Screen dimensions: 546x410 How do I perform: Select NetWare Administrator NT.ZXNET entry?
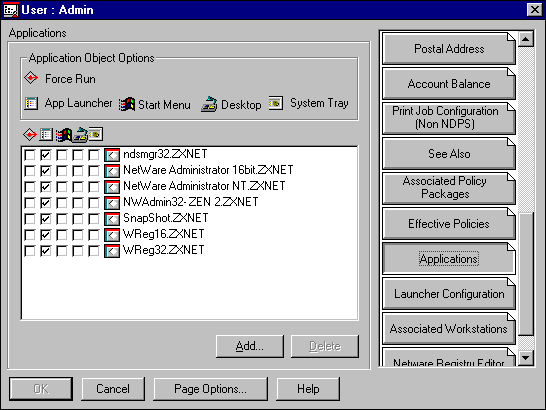pyautogui.click(x=204, y=186)
